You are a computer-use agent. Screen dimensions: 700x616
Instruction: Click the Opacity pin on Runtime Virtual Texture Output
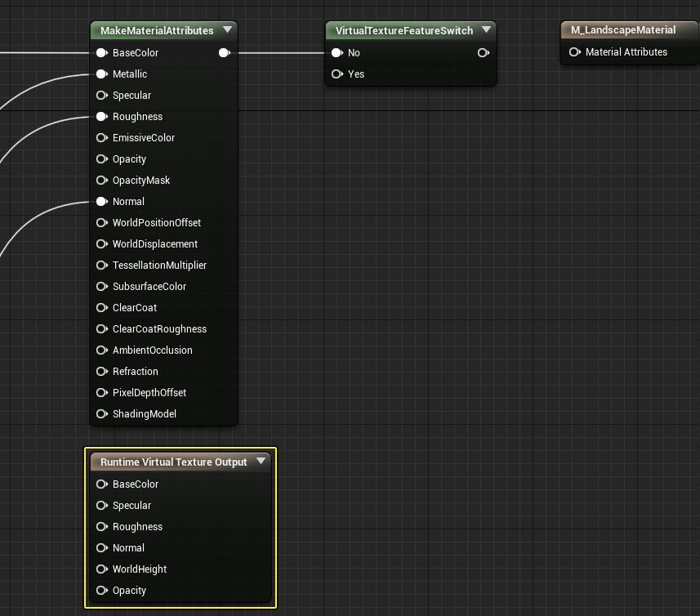click(x=102, y=591)
